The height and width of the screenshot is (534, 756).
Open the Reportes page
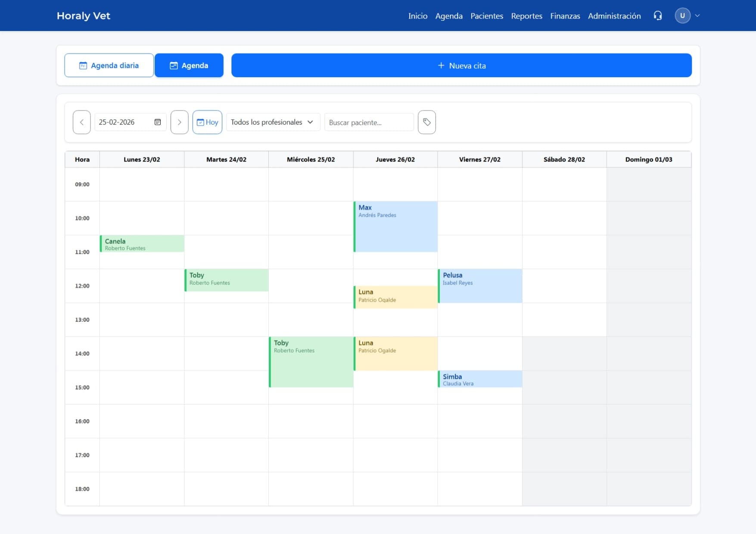tap(526, 16)
